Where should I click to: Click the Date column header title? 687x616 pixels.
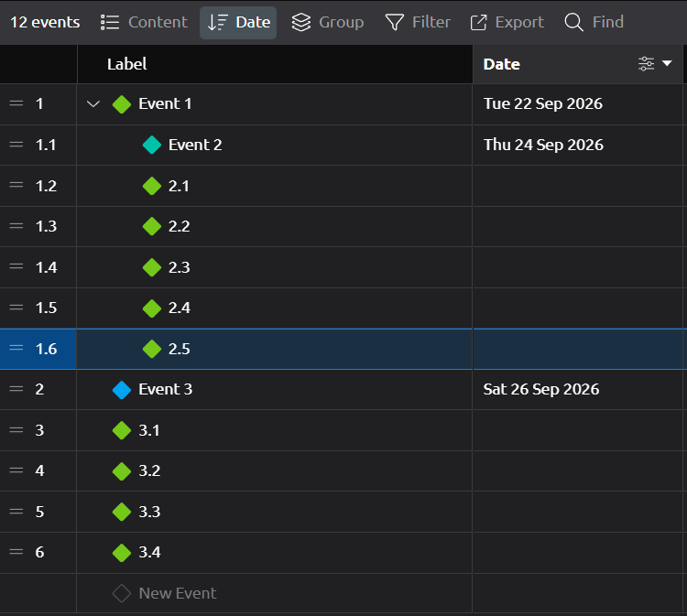502,64
